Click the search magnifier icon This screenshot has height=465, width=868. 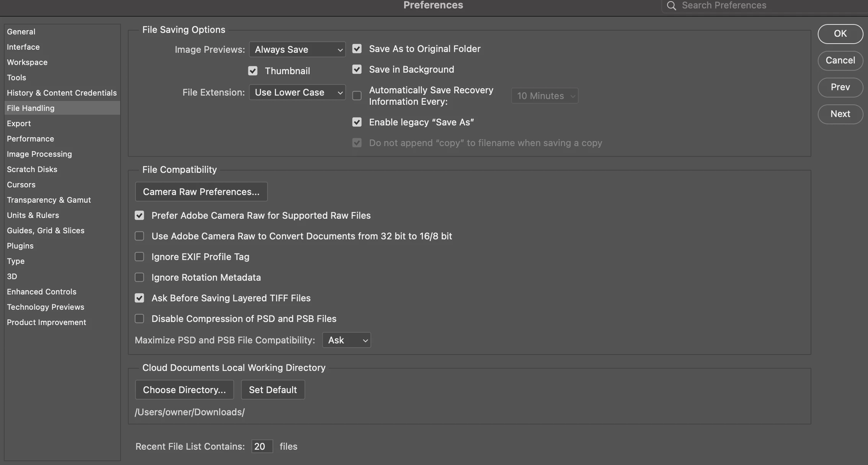point(671,5)
